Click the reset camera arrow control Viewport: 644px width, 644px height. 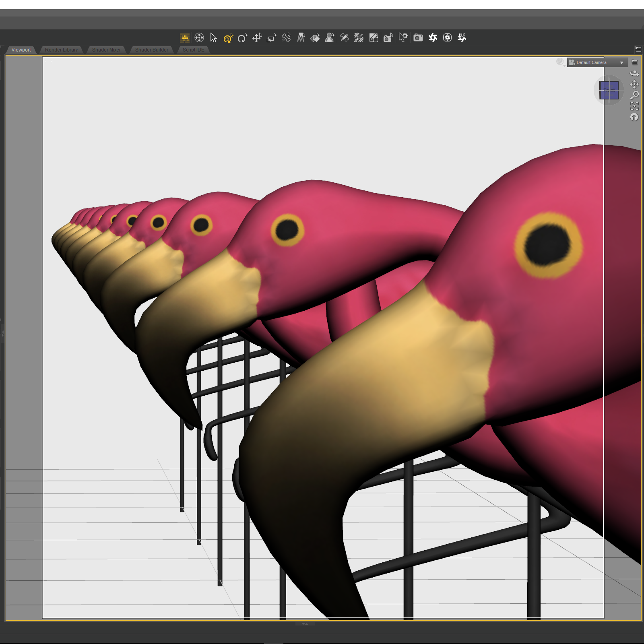634,117
